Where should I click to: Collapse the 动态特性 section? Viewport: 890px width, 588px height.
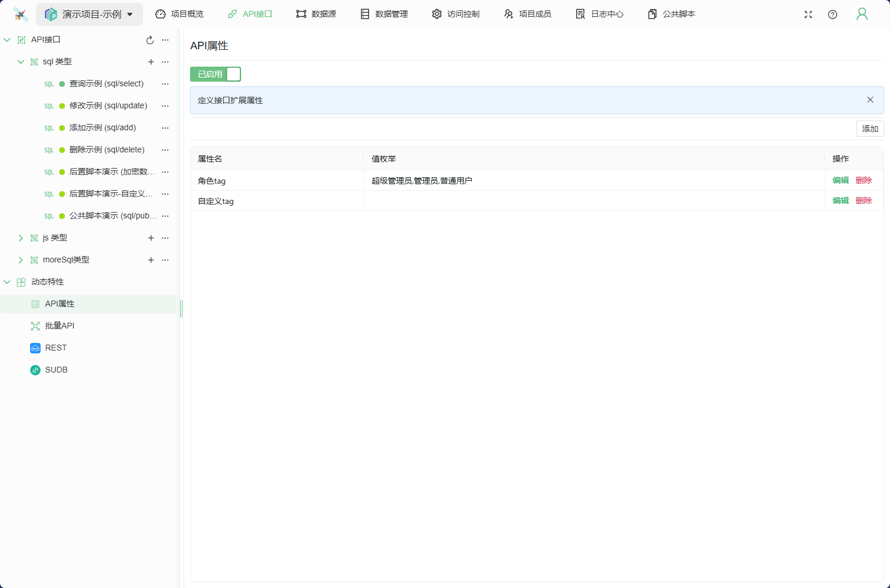[x=7, y=282]
